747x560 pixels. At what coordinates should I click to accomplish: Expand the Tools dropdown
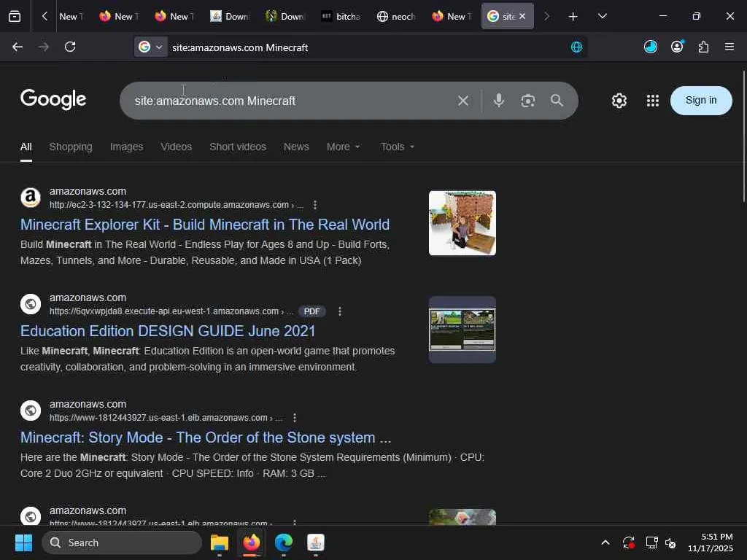tap(398, 147)
